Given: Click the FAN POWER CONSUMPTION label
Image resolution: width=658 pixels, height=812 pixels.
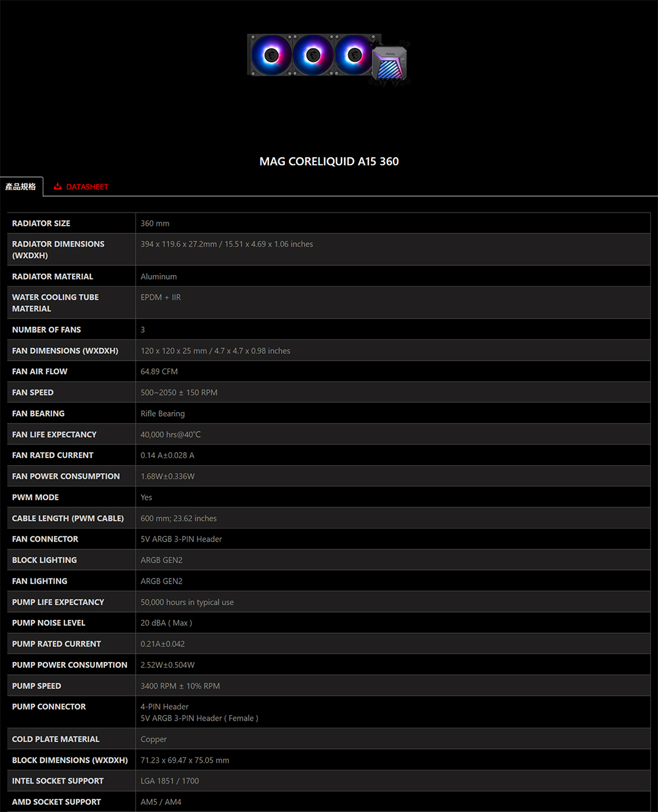Looking at the screenshot, I should coord(66,476).
